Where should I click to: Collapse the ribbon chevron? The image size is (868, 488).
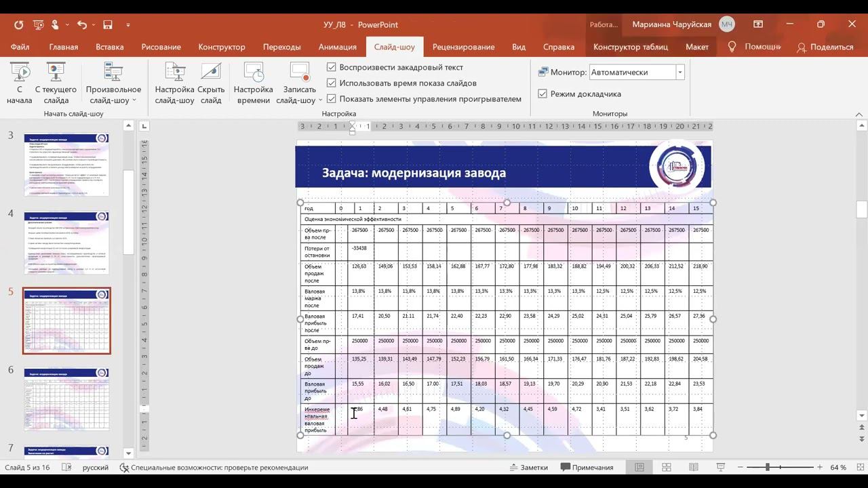click(x=859, y=115)
